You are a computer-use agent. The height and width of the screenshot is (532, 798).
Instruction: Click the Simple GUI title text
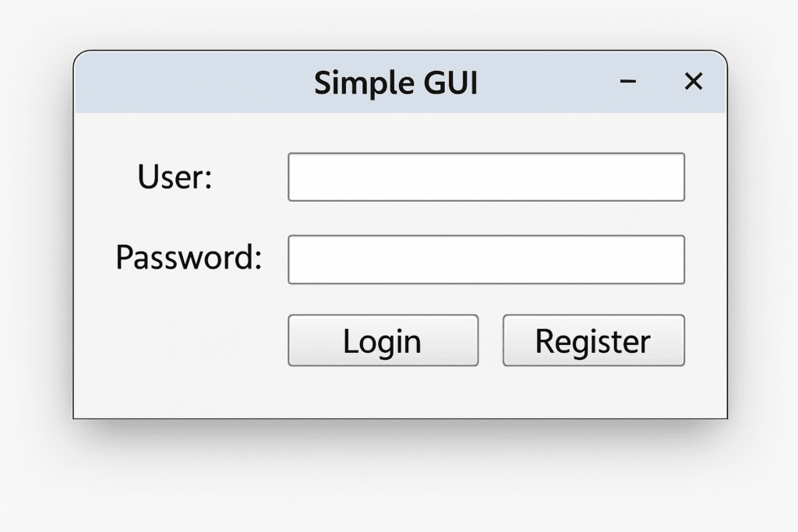(397, 83)
